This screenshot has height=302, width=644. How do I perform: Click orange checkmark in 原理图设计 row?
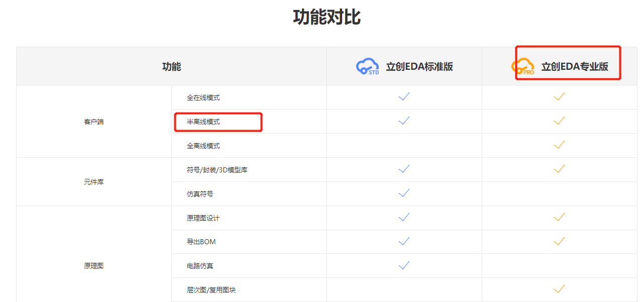tap(559, 217)
